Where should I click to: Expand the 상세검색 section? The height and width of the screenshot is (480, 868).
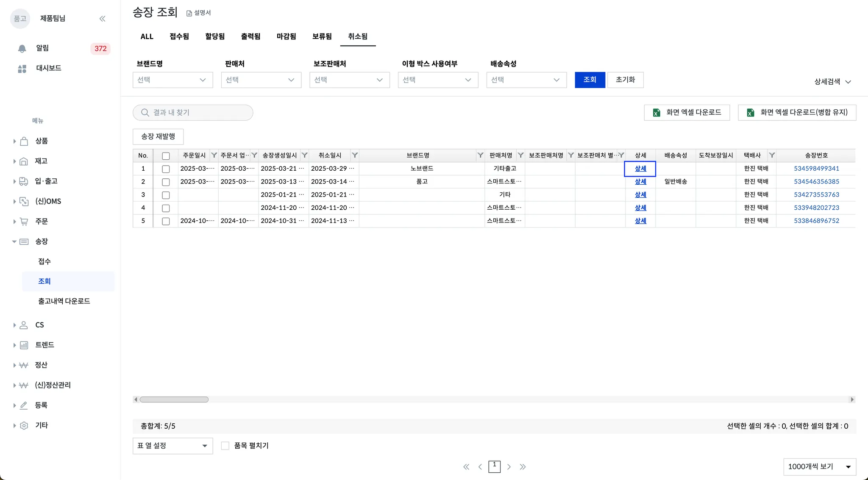[832, 82]
